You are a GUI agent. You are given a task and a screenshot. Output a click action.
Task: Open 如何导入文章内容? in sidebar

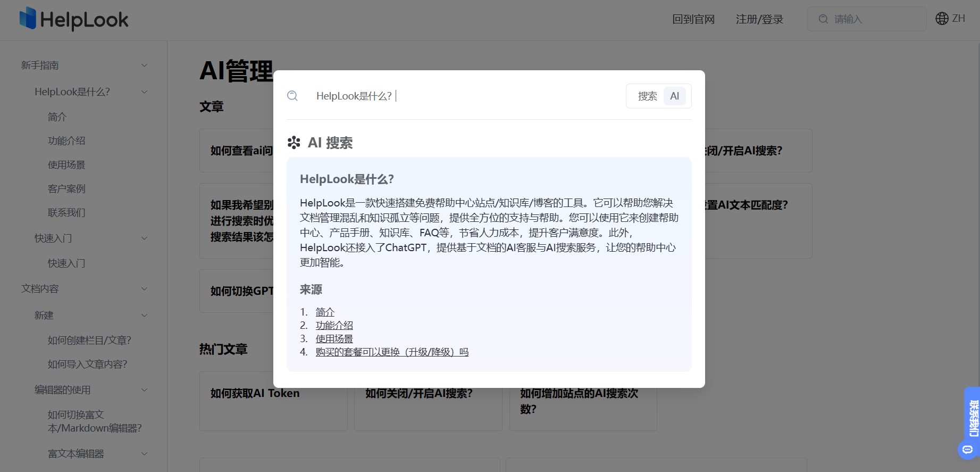(88, 364)
